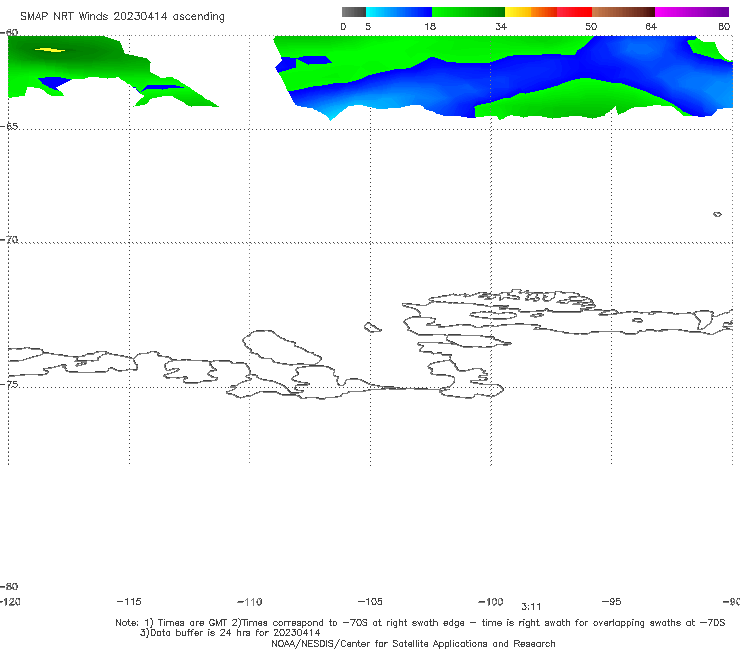740x650 pixels.
Task: Click the longitude label '-105'
Action: click(x=370, y=601)
